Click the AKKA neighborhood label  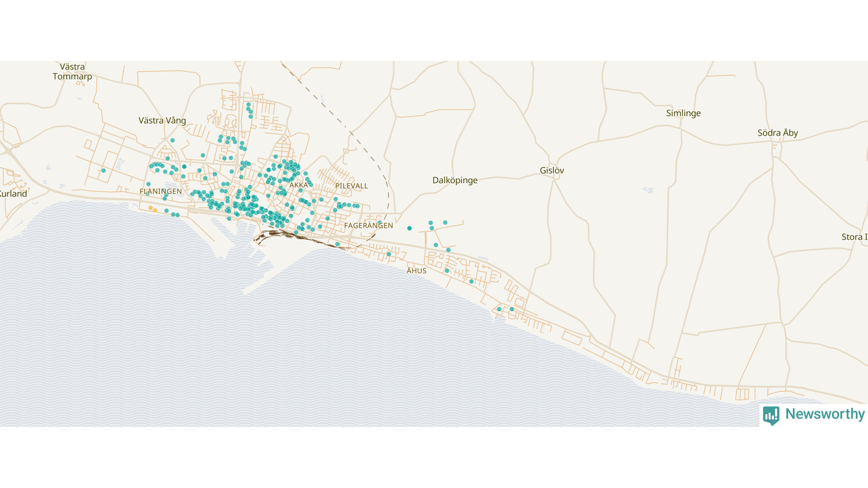[x=298, y=185]
